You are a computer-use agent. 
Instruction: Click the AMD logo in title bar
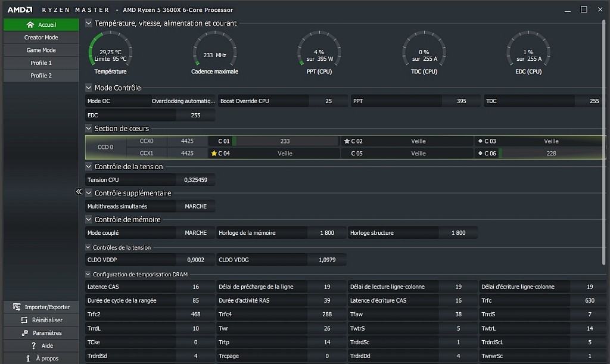pos(20,10)
